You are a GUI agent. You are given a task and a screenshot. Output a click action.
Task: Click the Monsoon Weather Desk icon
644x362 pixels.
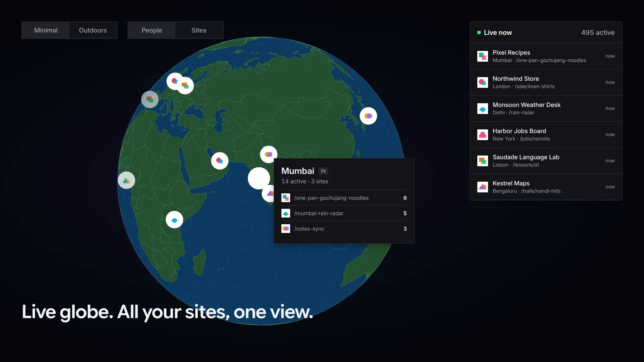(482, 109)
